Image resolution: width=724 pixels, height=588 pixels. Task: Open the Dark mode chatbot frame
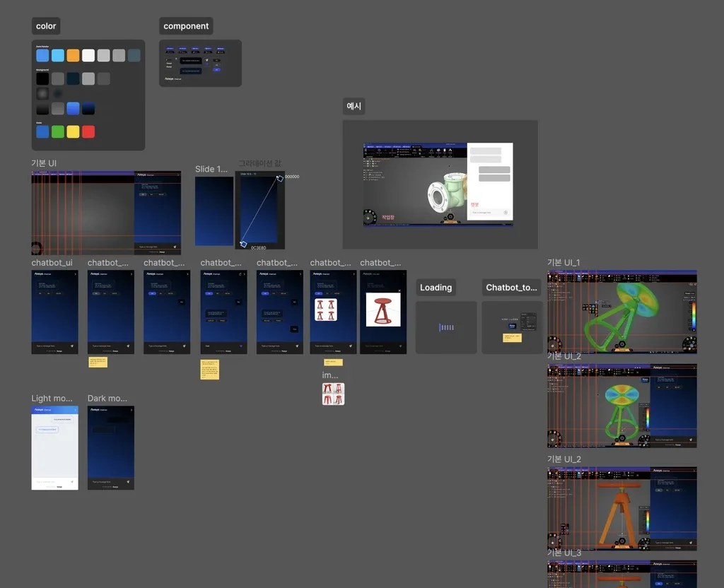[111, 447]
